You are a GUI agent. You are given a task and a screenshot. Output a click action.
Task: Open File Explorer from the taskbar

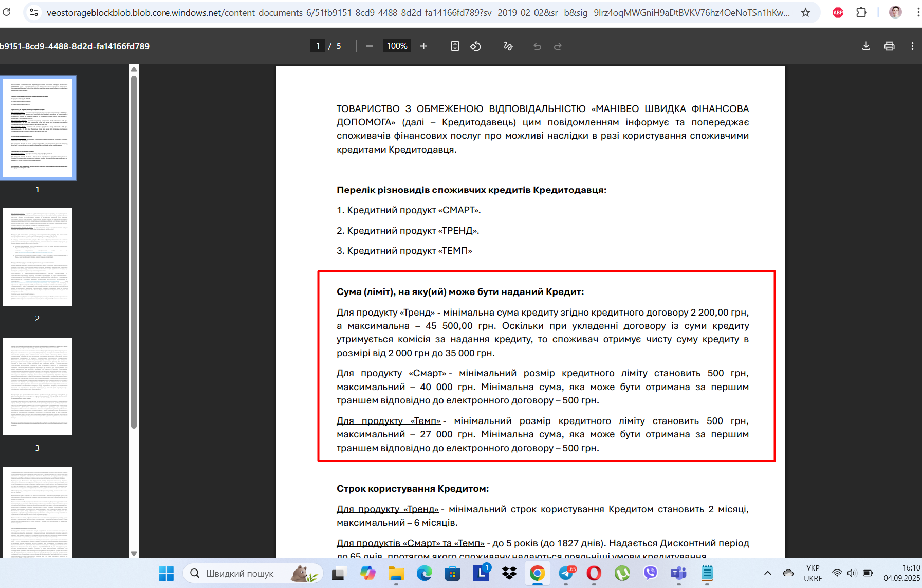(x=396, y=573)
